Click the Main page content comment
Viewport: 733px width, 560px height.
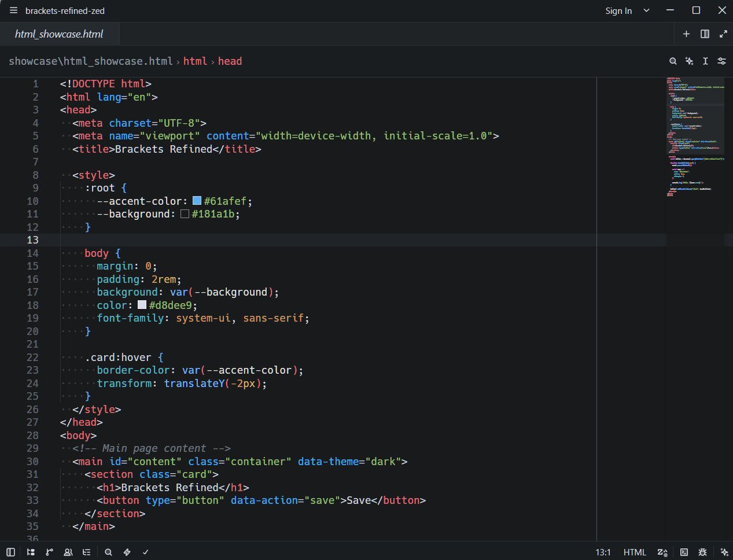pos(152,448)
